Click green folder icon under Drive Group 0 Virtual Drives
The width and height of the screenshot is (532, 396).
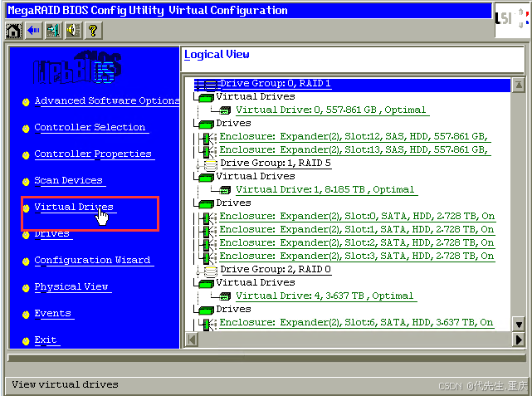pos(207,98)
